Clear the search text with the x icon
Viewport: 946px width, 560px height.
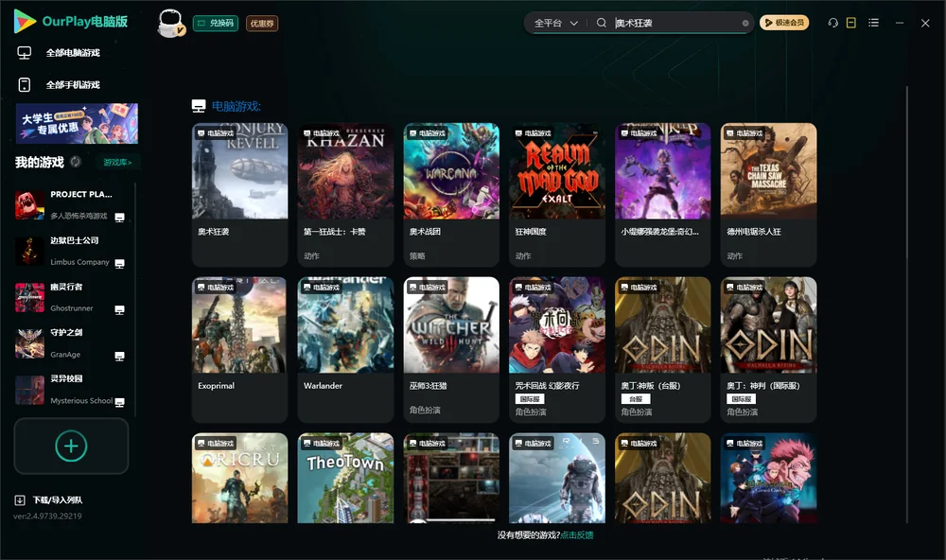[x=745, y=24]
